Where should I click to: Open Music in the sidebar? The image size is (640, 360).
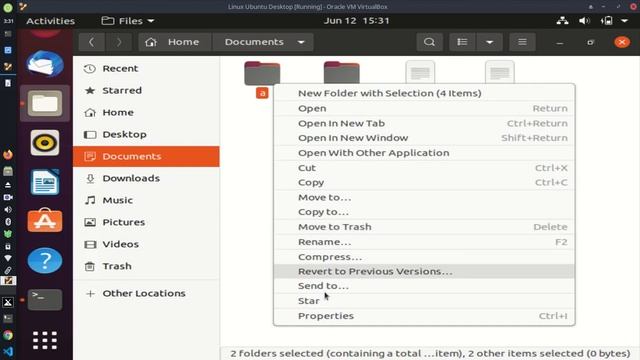click(146, 200)
